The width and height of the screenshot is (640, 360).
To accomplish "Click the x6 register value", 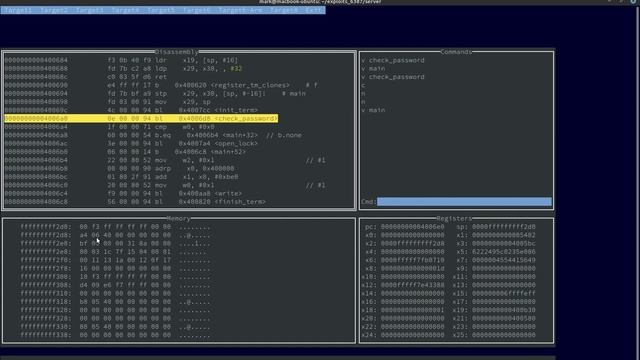I will pos(413,260).
